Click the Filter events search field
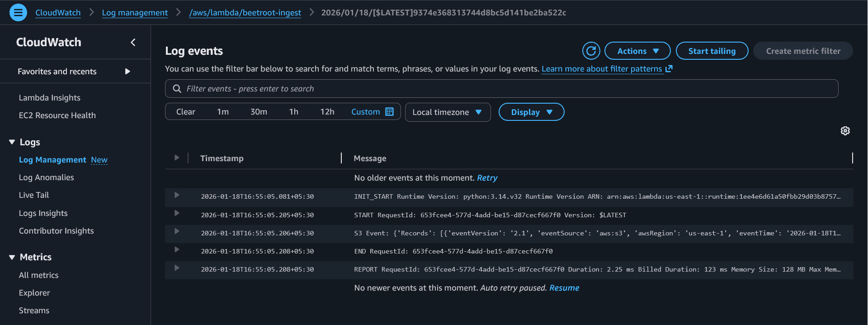Viewport: 868px width, 325px height. coord(501,89)
